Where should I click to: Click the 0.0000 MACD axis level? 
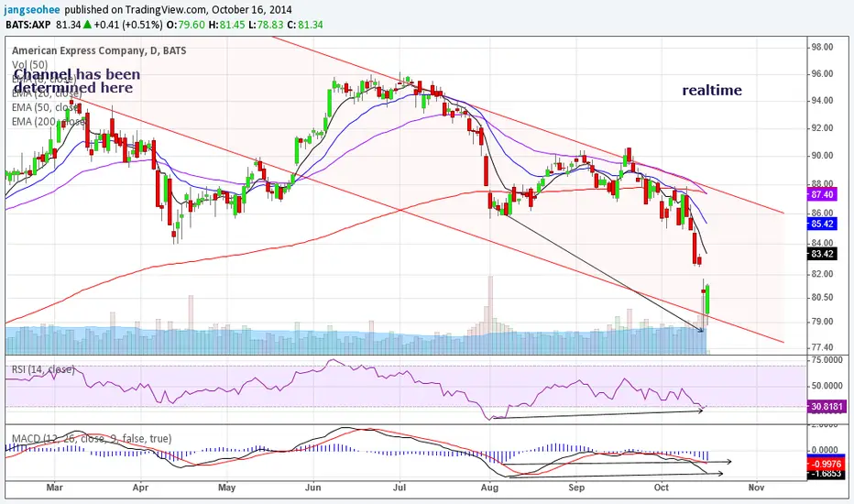point(827,450)
